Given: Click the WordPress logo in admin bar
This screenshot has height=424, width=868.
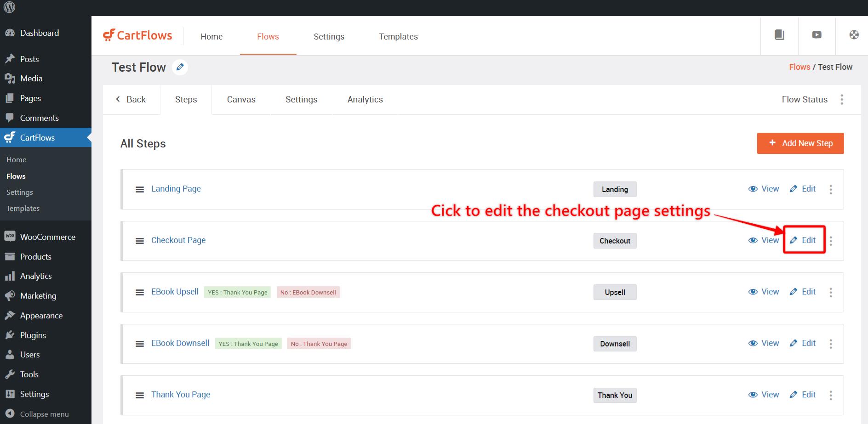Looking at the screenshot, I should click(9, 7).
